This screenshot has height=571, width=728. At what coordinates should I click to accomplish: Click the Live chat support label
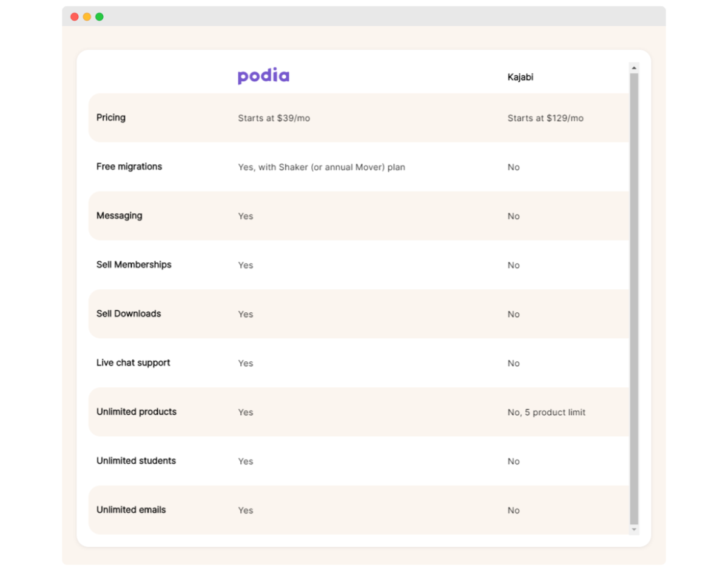point(133,363)
